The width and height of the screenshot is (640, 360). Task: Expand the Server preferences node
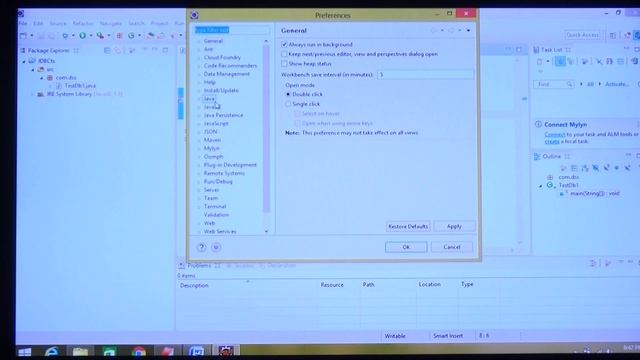(199, 190)
